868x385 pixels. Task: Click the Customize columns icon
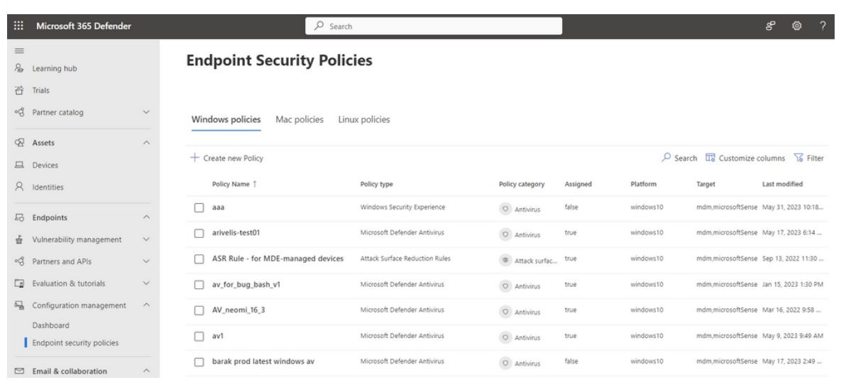tap(710, 158)
